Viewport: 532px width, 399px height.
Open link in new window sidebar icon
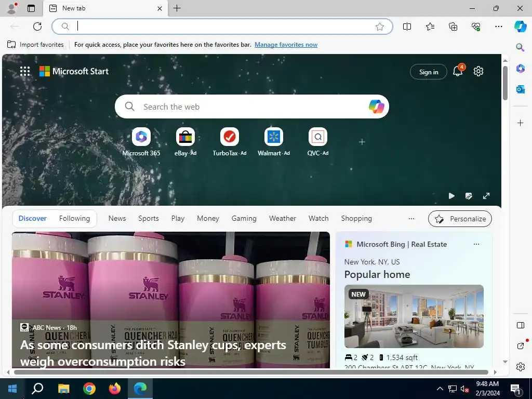tap(521, 345)
